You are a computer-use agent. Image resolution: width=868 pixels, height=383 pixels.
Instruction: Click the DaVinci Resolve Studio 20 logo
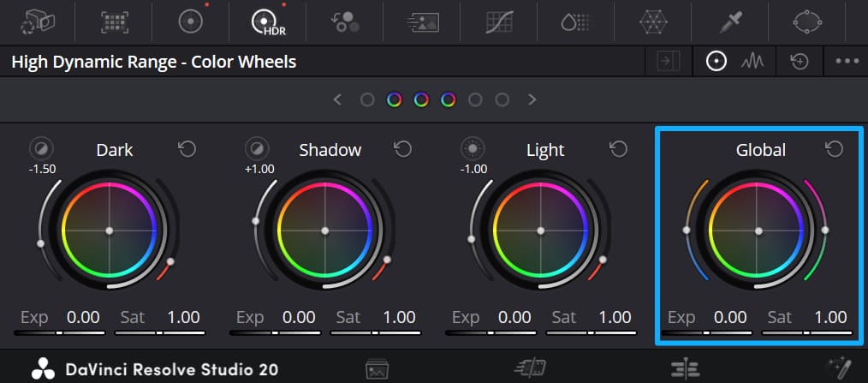coord(154,369)
